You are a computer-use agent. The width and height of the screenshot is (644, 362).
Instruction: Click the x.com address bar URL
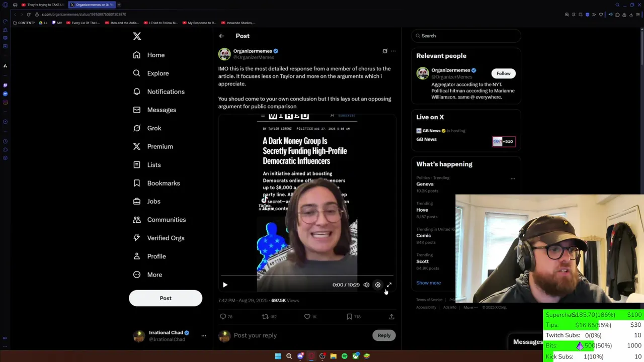(84, 15)
